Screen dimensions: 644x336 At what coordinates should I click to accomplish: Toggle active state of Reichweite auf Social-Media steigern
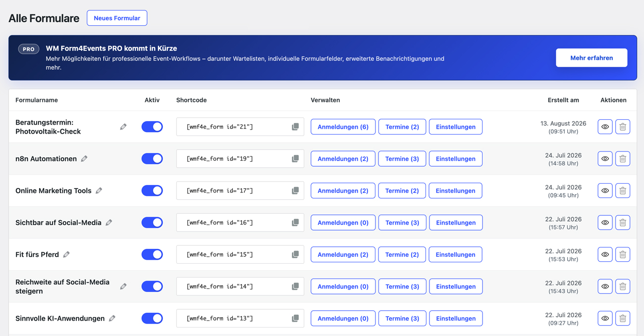point(152,287)
